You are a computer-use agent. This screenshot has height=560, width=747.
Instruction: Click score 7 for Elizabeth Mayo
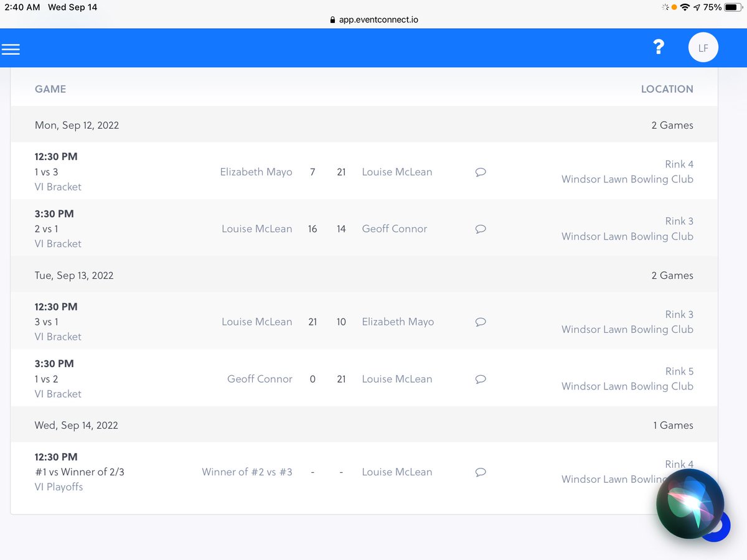[x=312, y=172]
